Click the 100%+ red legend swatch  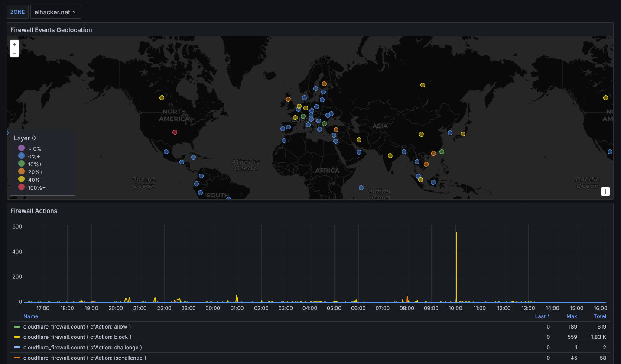click(21, 187)
